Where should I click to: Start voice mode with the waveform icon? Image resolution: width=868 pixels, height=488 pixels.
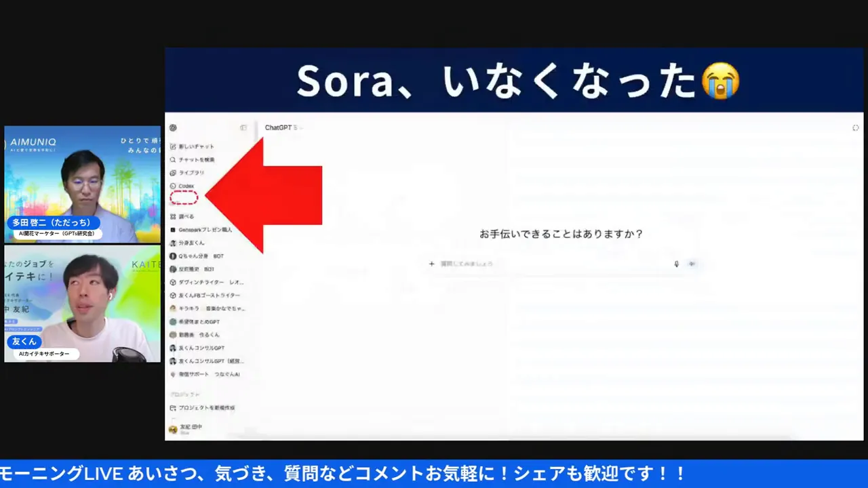(x=692, y=264)
